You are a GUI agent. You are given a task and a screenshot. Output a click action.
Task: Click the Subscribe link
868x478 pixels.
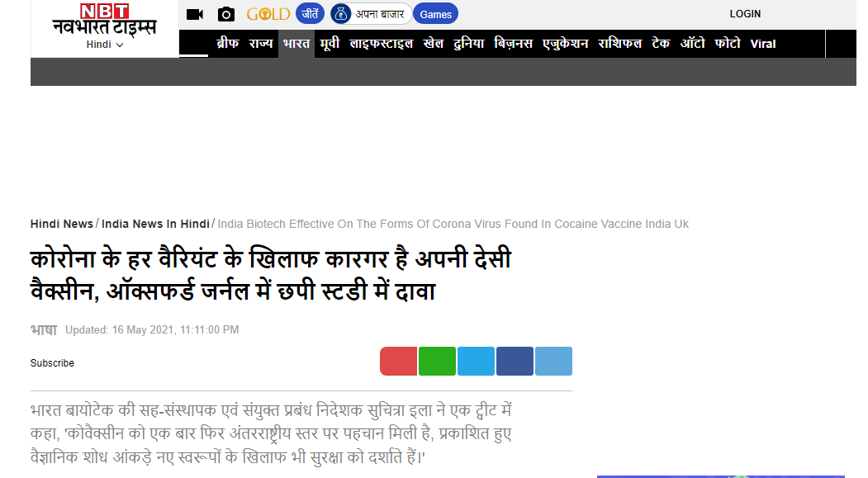tap(52, 362)
